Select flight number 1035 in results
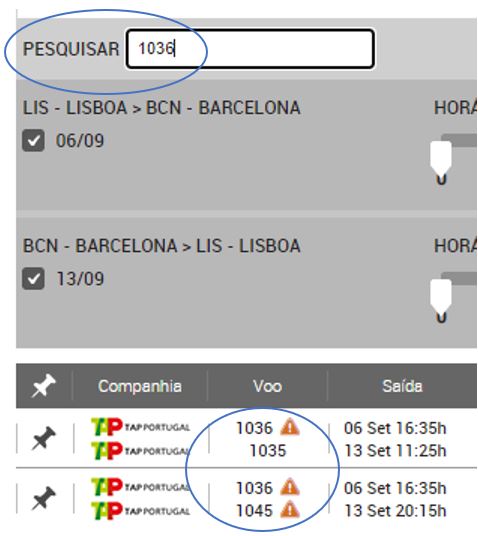478x536 pixels. (268, 451)
